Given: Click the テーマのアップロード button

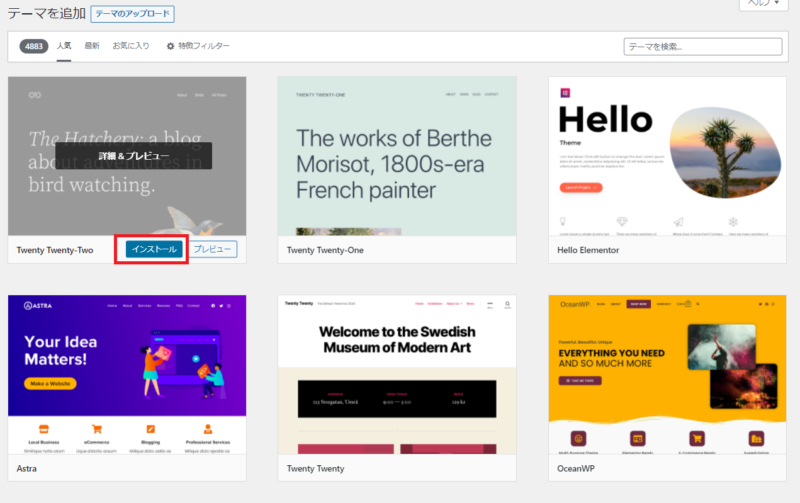Looking at the screenshot, I should pos(132,14).
